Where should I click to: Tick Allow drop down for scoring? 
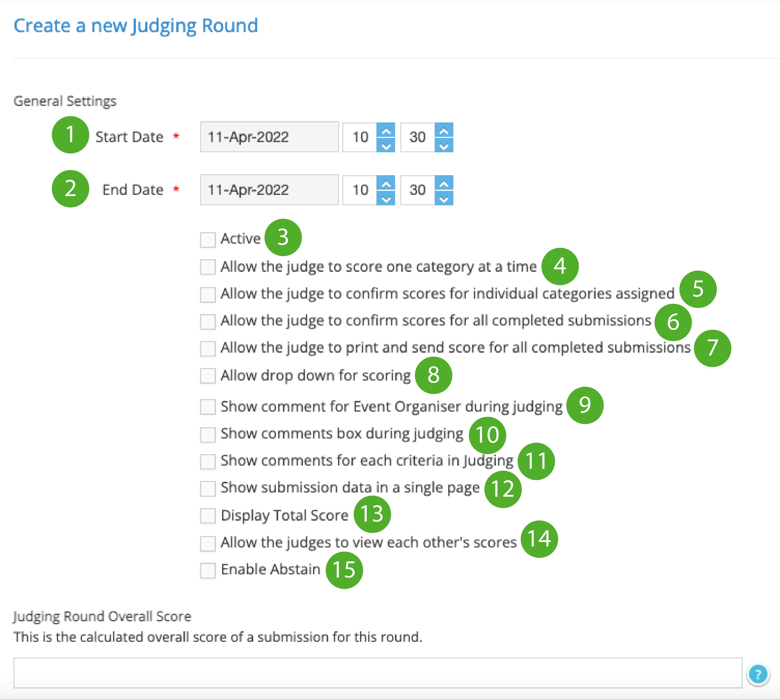coord(208,376)
